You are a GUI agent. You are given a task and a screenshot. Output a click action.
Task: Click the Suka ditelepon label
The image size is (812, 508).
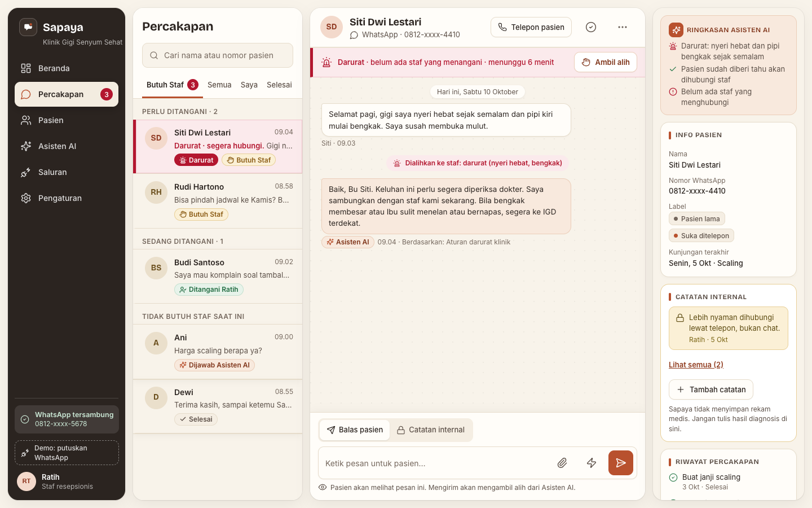[x=701, y=236]
